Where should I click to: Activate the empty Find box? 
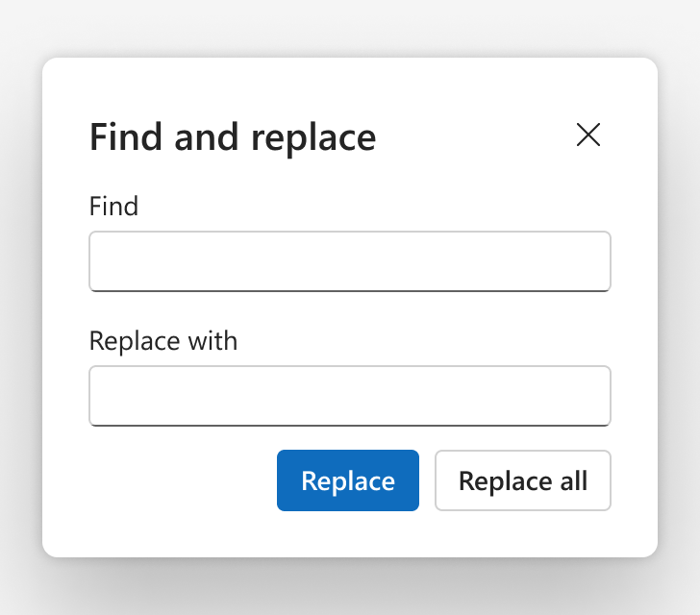point(350,261)
